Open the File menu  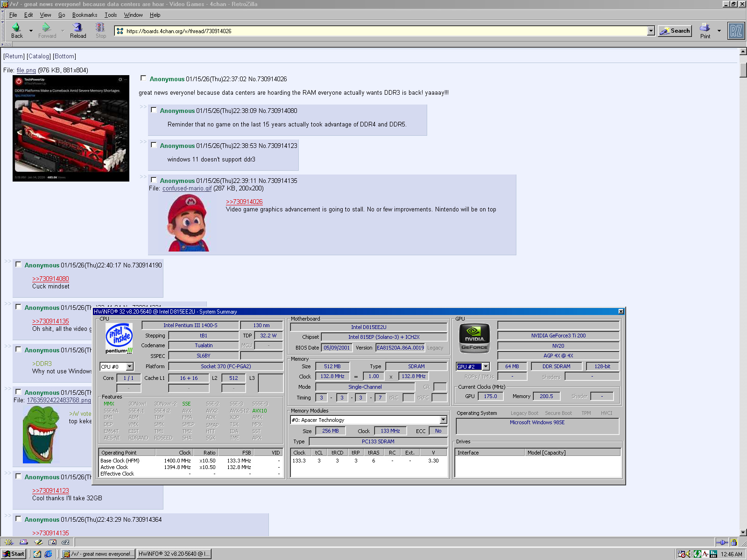click(x=13, y=15)
